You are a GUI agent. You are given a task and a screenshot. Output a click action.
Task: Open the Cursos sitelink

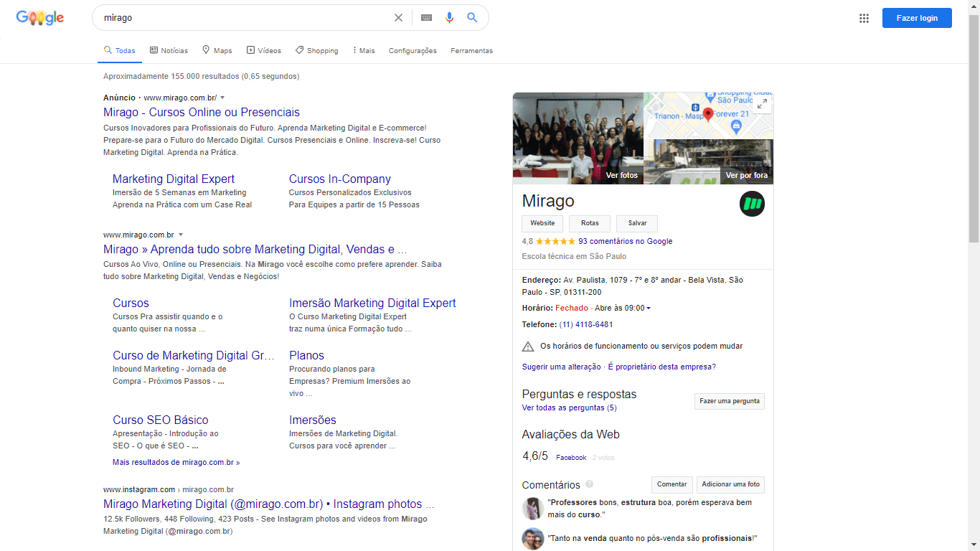click(x=131, y=303)
